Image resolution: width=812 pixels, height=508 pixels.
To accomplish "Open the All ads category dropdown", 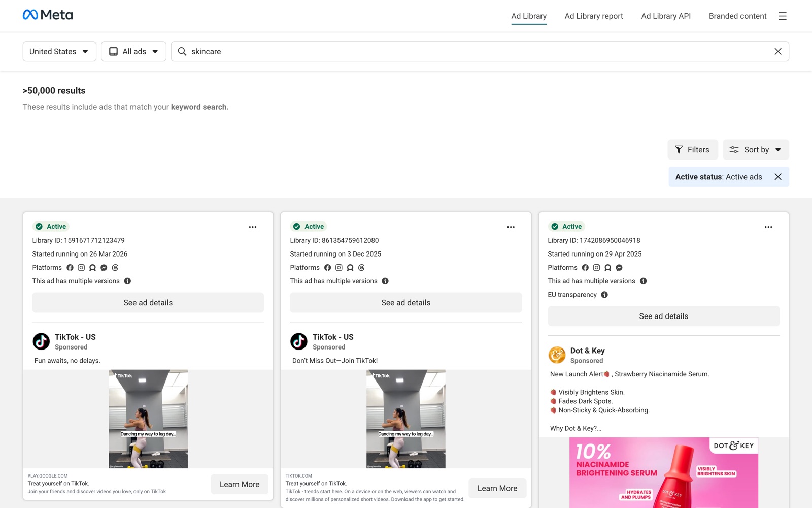I will [x=133, y=51].
